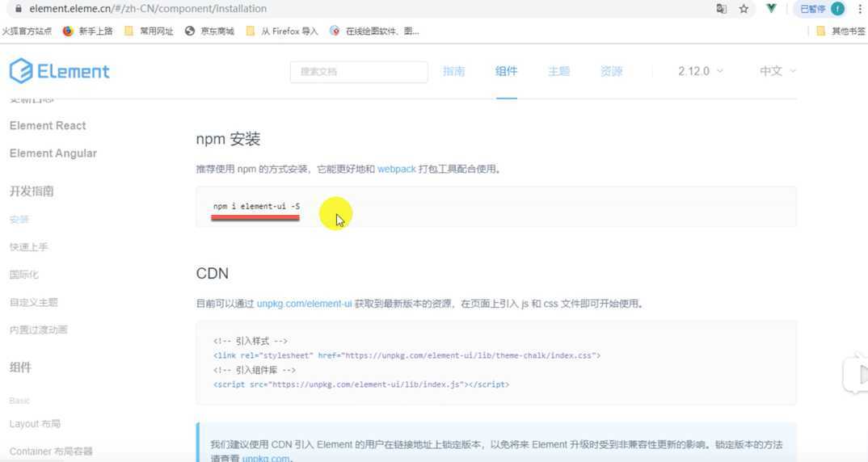Click the stylesheet link tag code line
868x462 pixels.
(x=407, y=355)
